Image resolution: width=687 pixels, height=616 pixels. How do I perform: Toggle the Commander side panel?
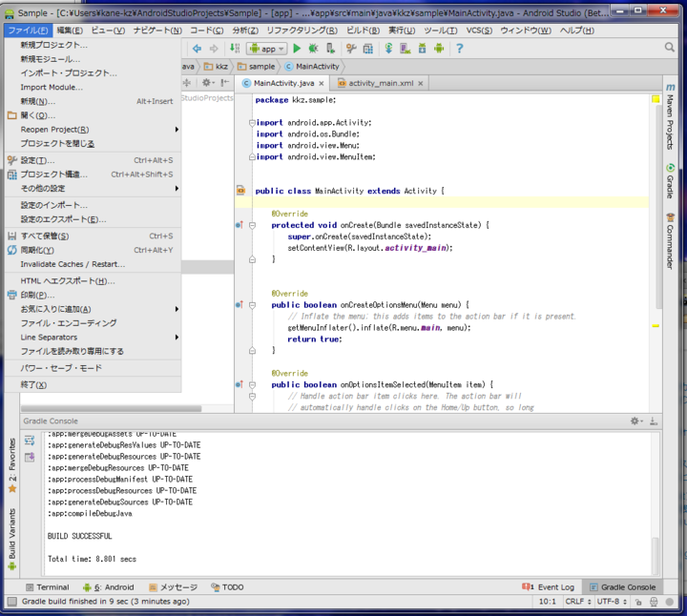tap(670, 241)
